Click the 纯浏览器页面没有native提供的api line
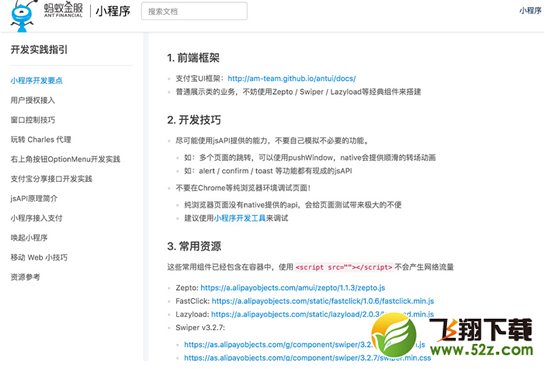Image resolution: width=545 pixels, height=369 pixels. [293, 205]
